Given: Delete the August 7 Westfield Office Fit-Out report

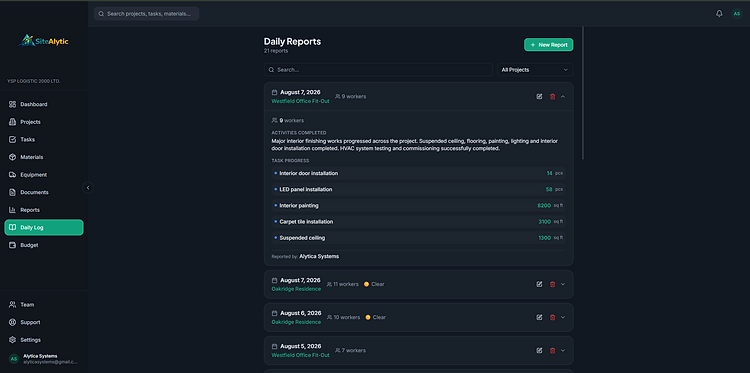Looking at the screenshot, I should (x=552, y=97).
